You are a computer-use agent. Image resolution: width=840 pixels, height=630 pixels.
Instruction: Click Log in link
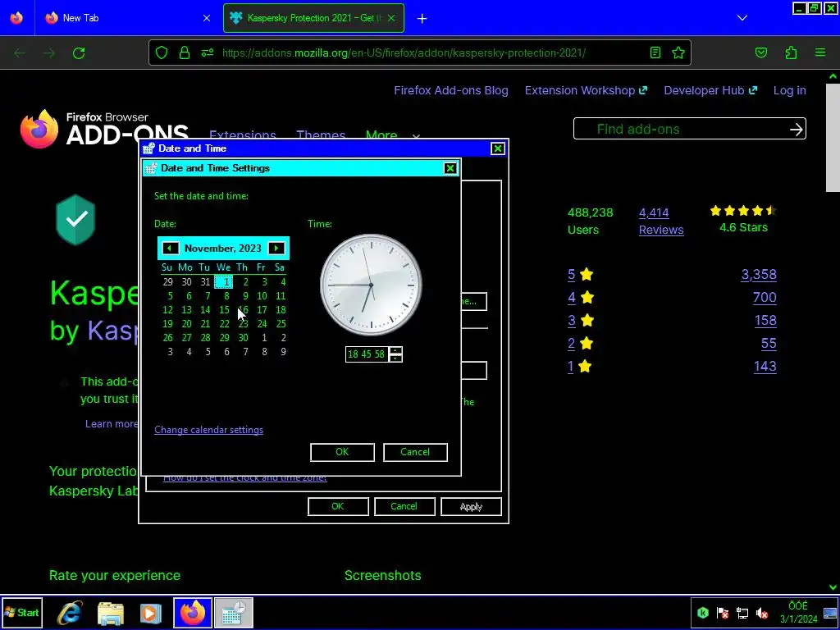tap(790, 90)
